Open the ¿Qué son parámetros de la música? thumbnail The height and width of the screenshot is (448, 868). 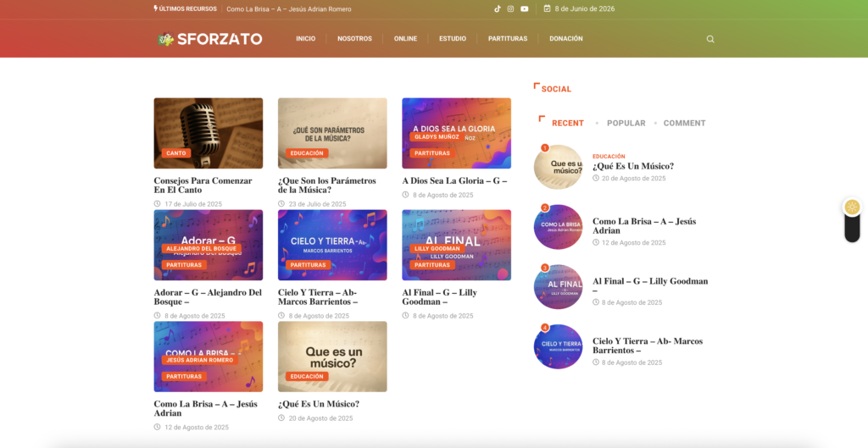332,133
